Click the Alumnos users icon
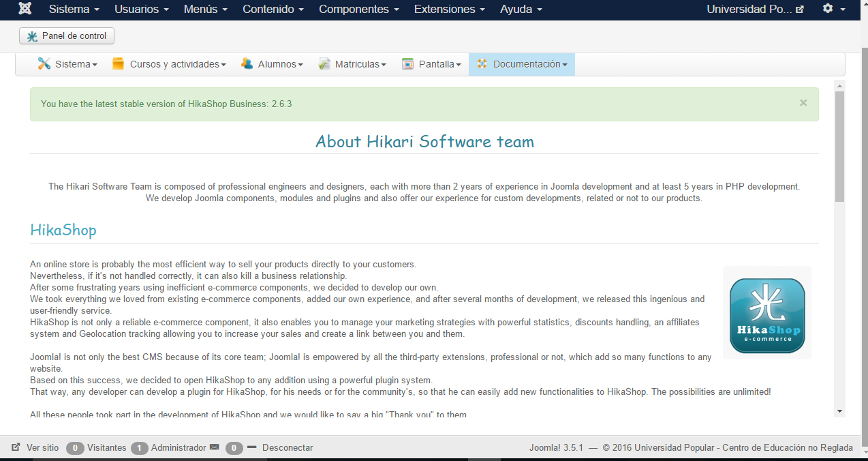This screenshot has height=461, width=868. click(x=247, y=63)
